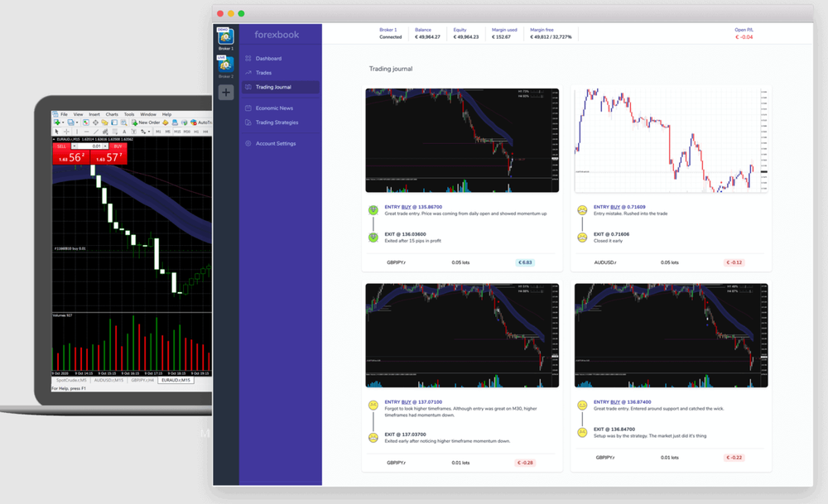This screenshot has width=828, height=504.
Task: Select the text label A tool in MetaTrader
Action: coord(124,132)
